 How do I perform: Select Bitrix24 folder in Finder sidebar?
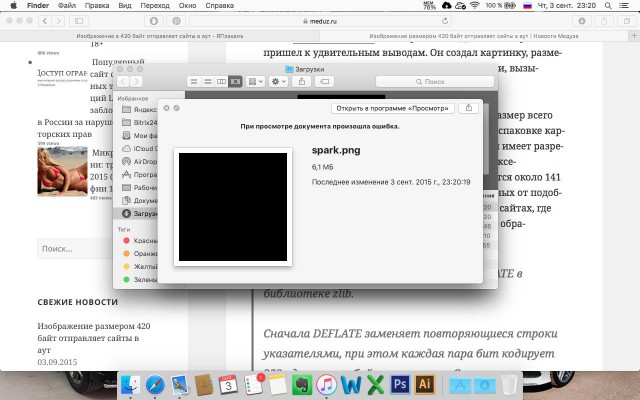[139, 122]
